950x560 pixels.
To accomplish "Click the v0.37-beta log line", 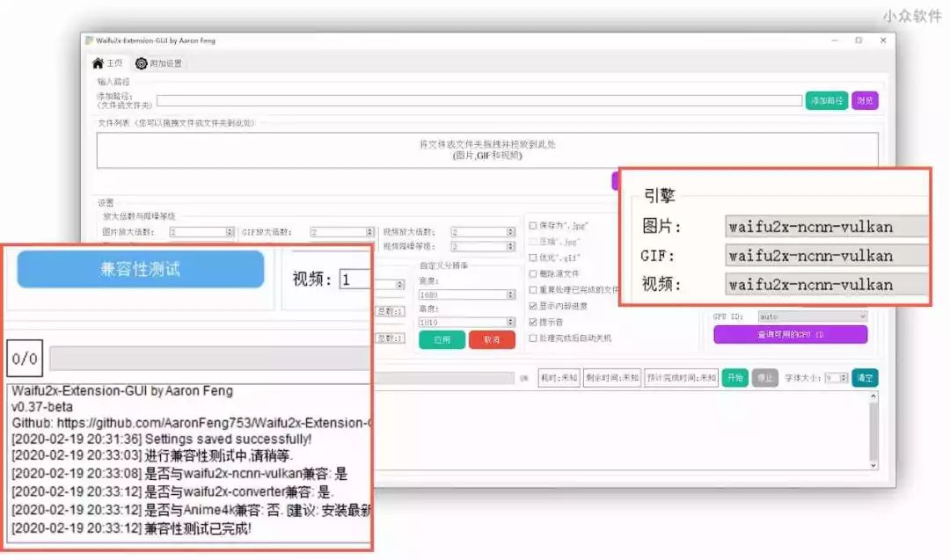I will (42, 407).
